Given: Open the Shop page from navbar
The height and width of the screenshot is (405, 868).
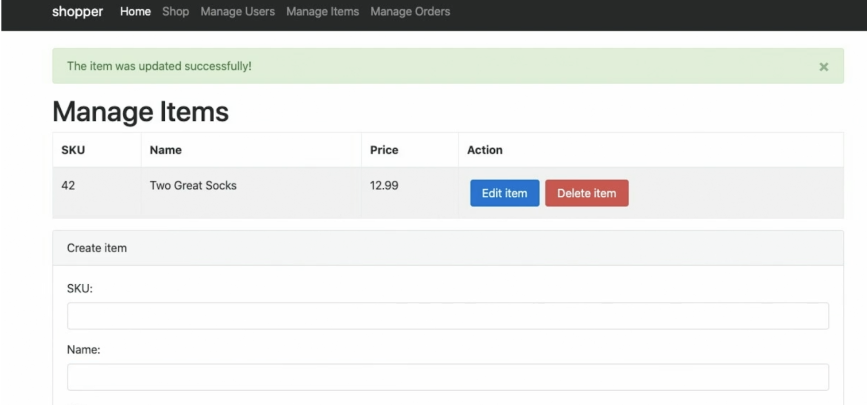Looking at the screenshot, I should (175, 11).
